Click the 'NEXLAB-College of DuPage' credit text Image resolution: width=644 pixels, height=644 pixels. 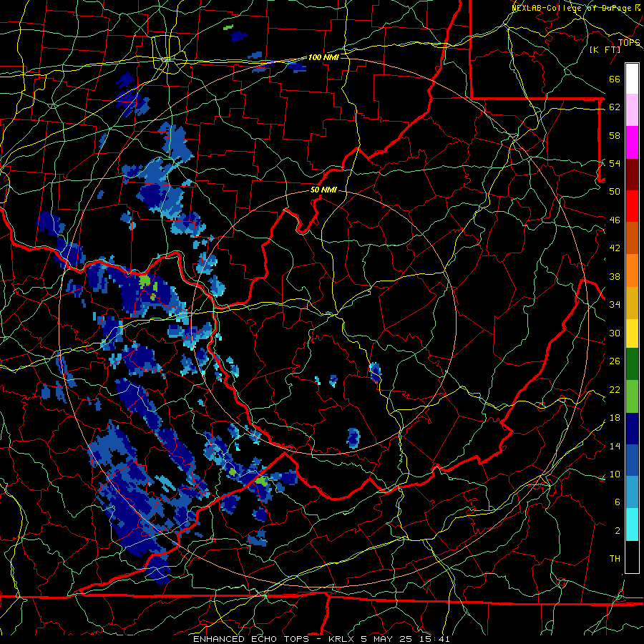pyautogui.click(x=572, y=7)
